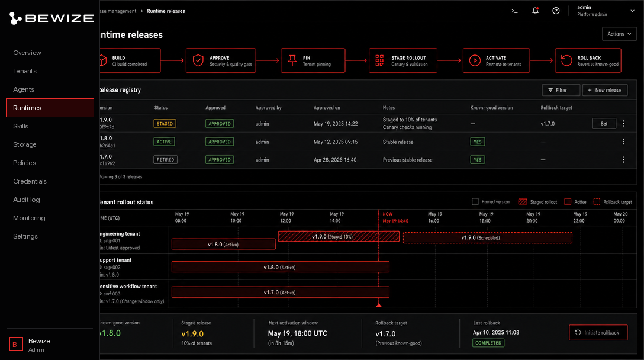Select the support tenant v1.8.0 Active bar
The image size is (644, 360).
280,267
